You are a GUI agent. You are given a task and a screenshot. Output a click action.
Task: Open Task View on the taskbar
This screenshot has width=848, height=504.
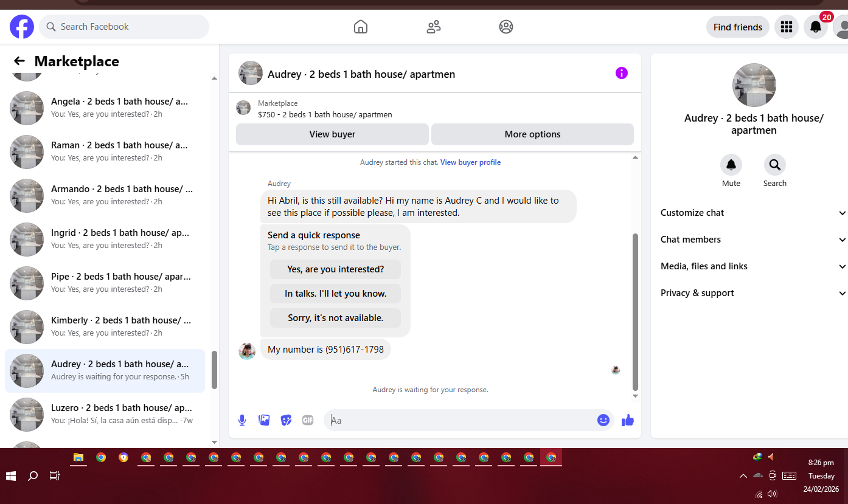point(55,476)
